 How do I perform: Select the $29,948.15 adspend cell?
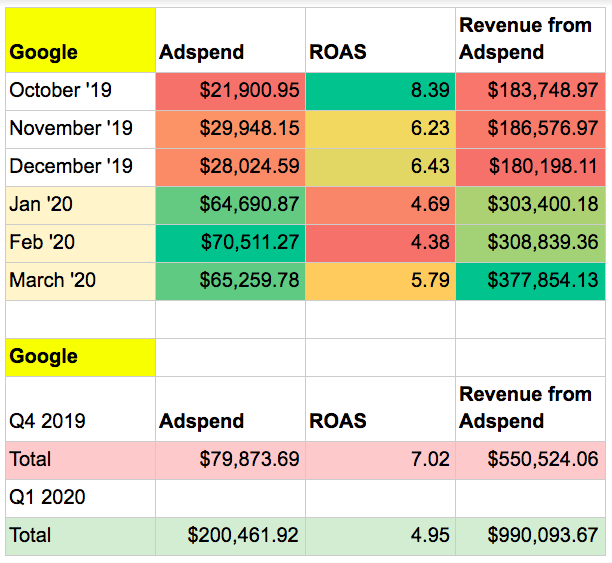click(x=230, y=129)
